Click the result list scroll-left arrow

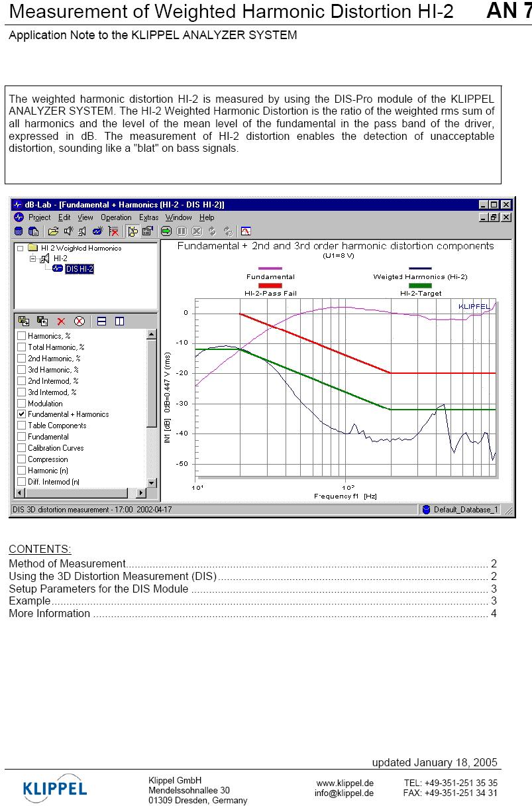tap(19, 493)
